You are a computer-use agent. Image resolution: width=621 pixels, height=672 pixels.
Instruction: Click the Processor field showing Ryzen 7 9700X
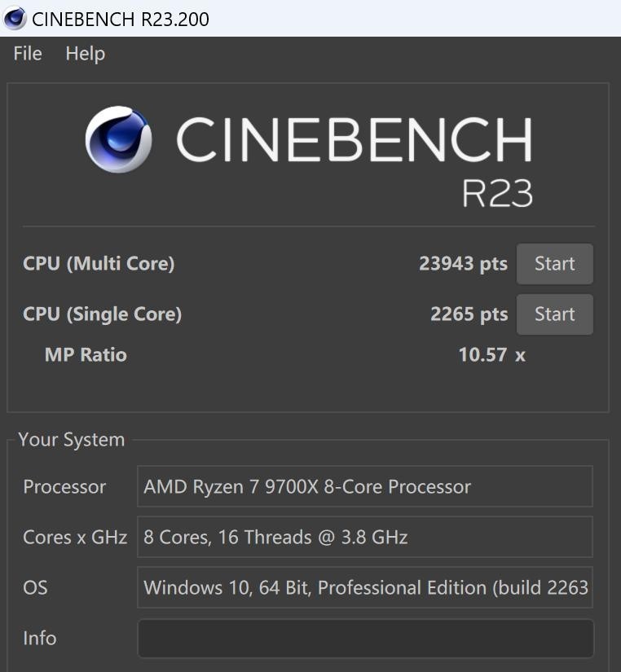click(365, 487)
